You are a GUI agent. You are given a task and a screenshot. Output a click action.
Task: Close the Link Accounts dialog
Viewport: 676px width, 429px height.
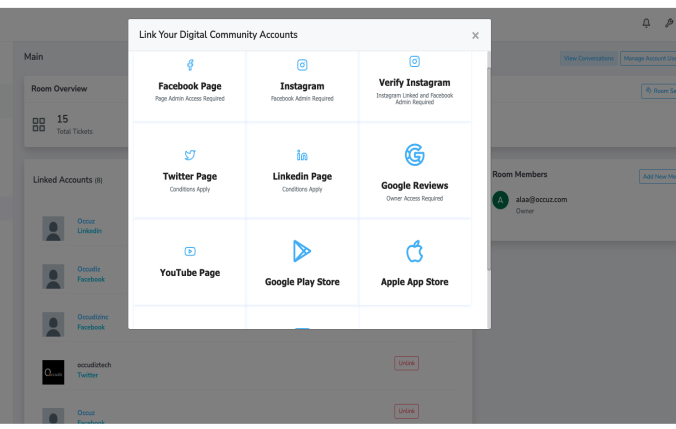(475, 36)
